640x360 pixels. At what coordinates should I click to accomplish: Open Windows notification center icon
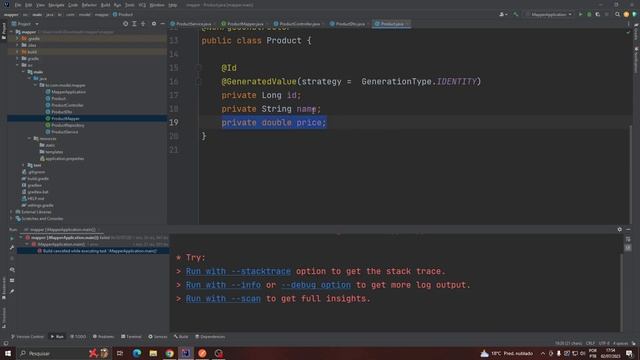629,353
